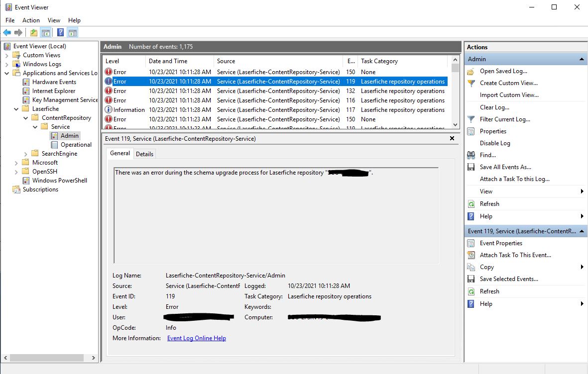Expand the Windows Logs tree node
Viewport: 588px width, 374px height.
7,64
